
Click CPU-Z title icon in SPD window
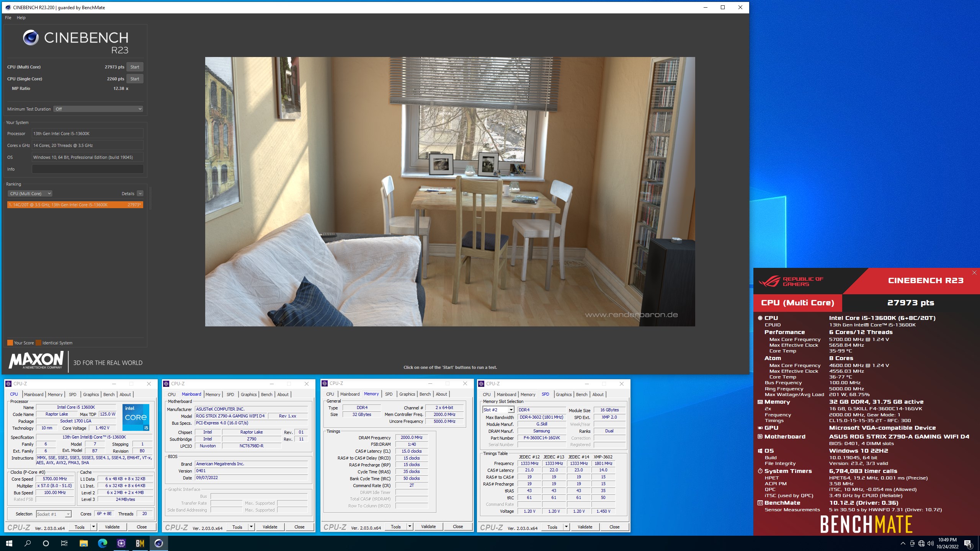pos(481,383)
